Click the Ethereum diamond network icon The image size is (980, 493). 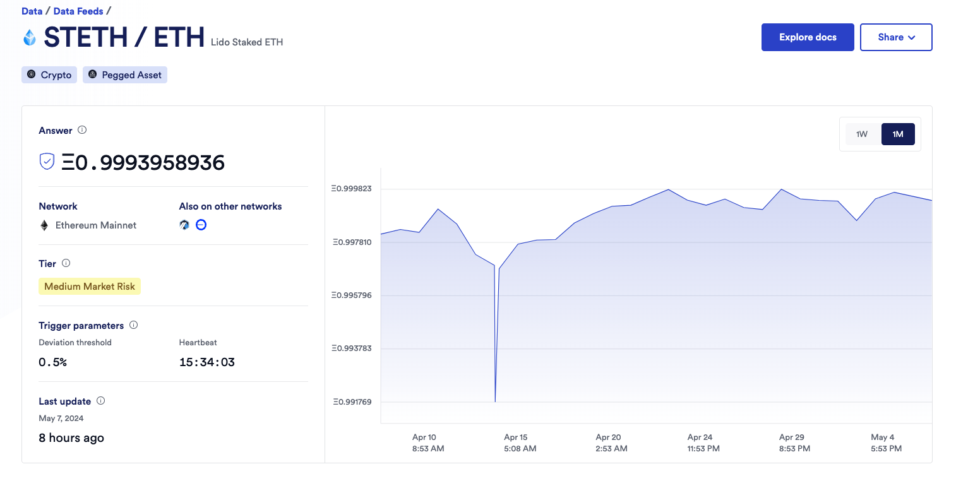44,225
